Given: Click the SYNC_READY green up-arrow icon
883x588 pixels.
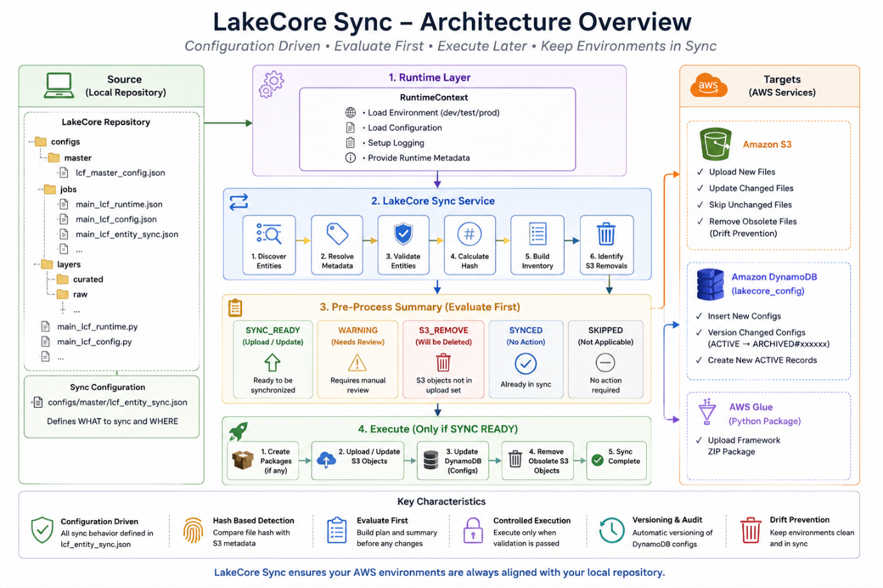Looking at the screenshot, I should 273,363.
